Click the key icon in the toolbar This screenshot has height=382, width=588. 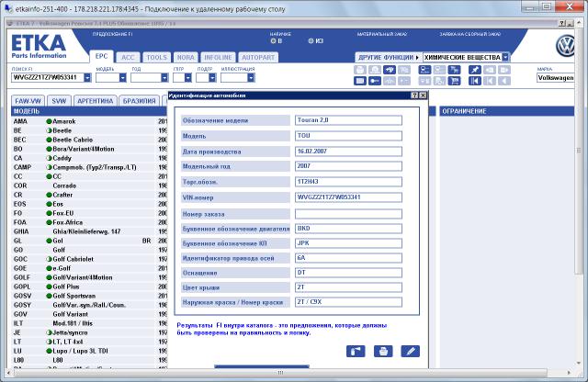coord(374,81)
